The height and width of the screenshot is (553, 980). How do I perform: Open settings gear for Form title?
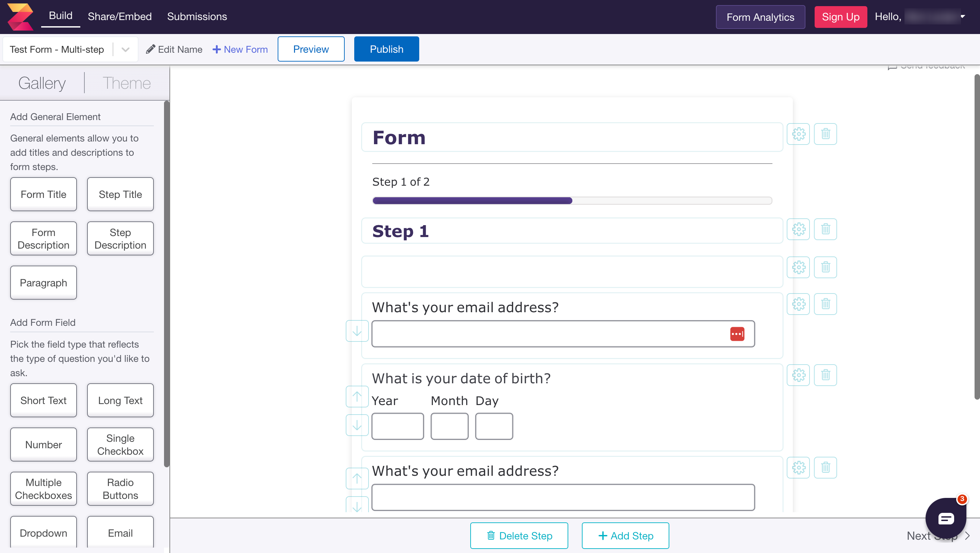point(798,134)
